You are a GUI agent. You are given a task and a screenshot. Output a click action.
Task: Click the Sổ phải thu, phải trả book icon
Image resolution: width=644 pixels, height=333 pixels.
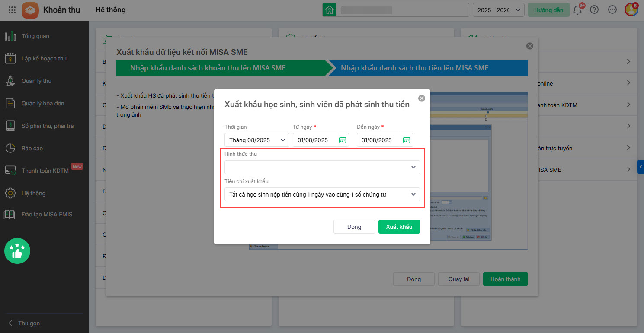pyautogui.click(x=10, y=126)
